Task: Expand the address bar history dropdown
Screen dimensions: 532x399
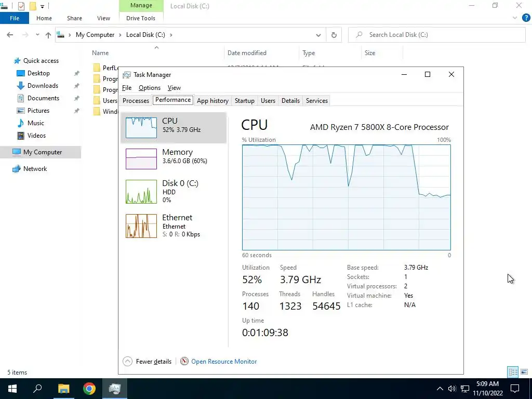Action: coord(318,35)
